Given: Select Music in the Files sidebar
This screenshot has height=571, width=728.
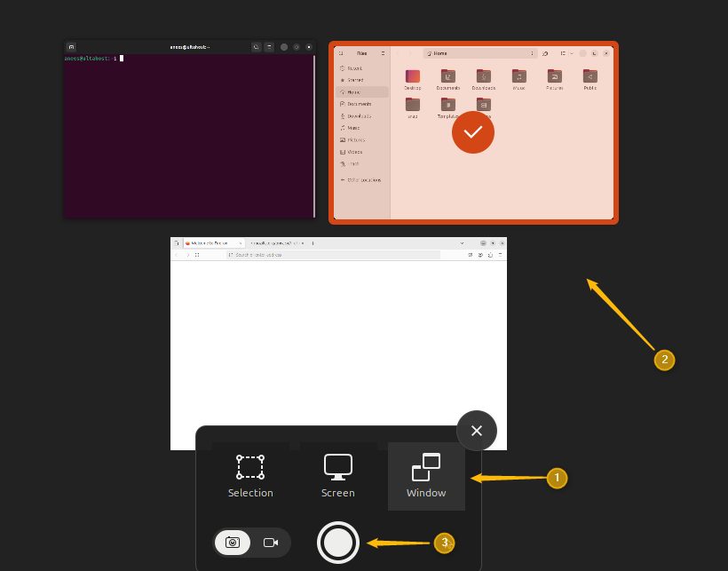Looking at the screenshot, I should (x=361, y=128).
